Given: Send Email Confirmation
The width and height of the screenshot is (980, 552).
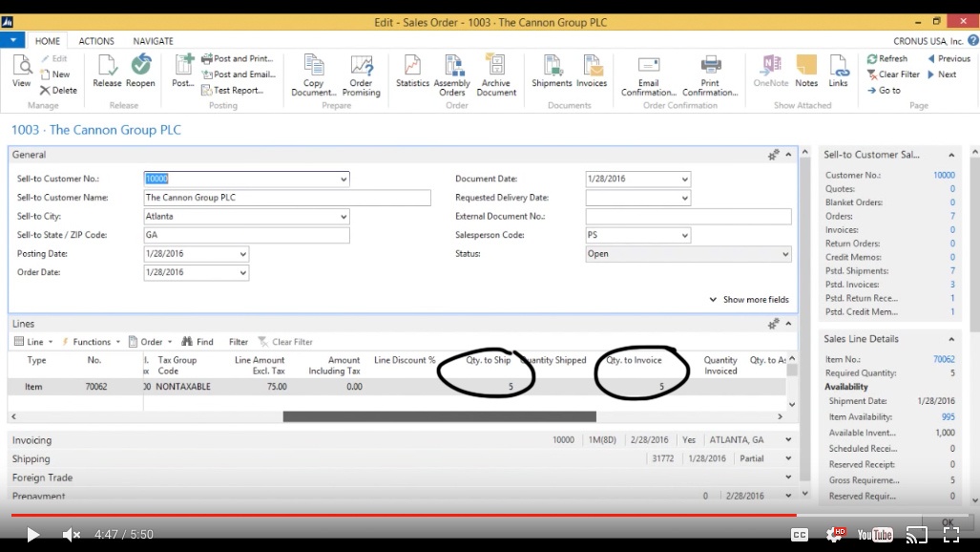Looking at the screenshot, I should click(649, 75).
